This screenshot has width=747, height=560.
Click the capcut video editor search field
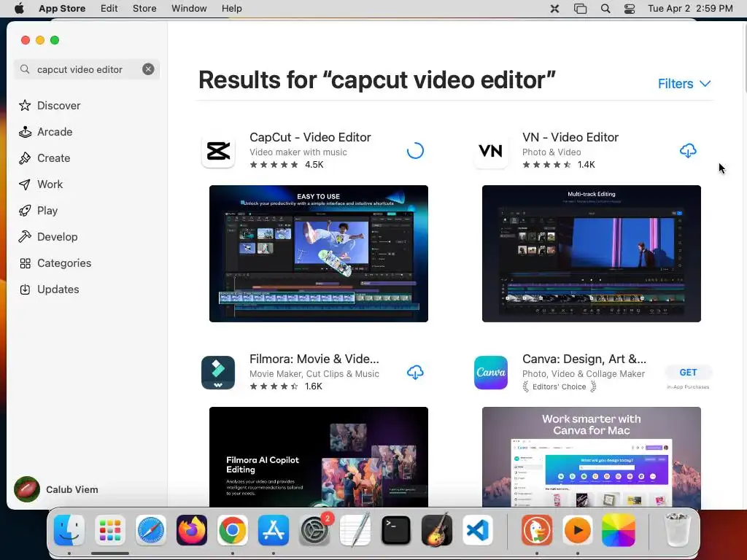[x=87, y=69]
